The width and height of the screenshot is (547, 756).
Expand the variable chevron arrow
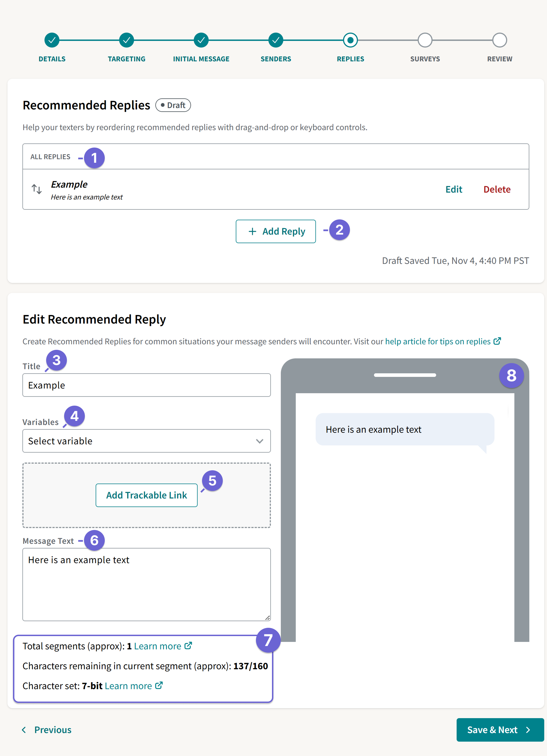point(260,441)
